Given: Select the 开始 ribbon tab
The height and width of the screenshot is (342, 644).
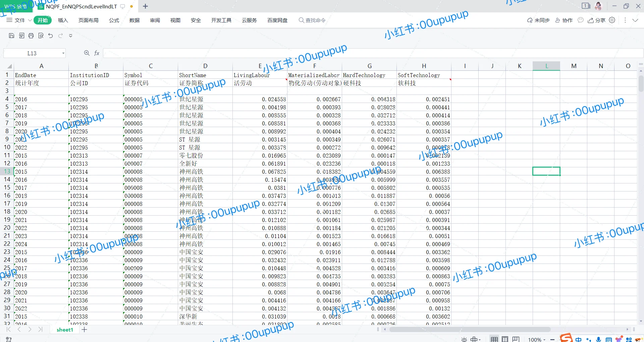Looking at the screenshot, I should pos(43,20).
